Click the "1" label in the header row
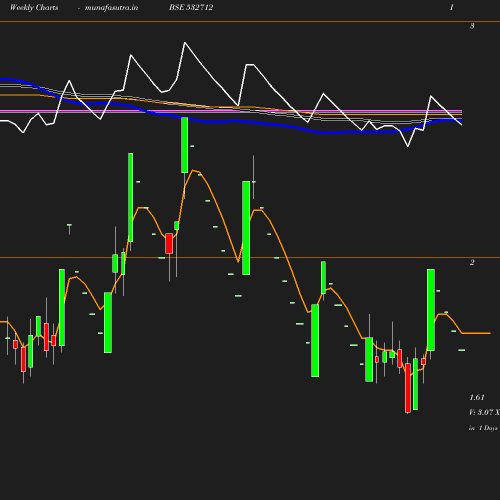 pos(451,7)
